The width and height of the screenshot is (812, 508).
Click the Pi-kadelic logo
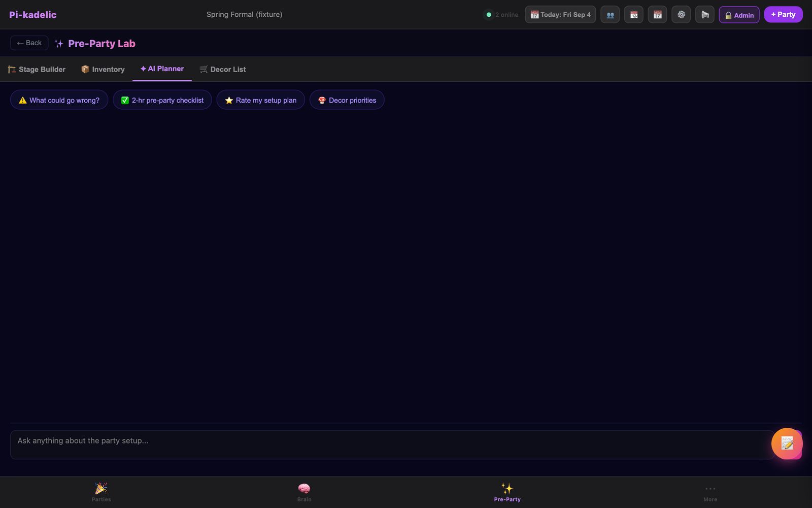click(33, 15)
